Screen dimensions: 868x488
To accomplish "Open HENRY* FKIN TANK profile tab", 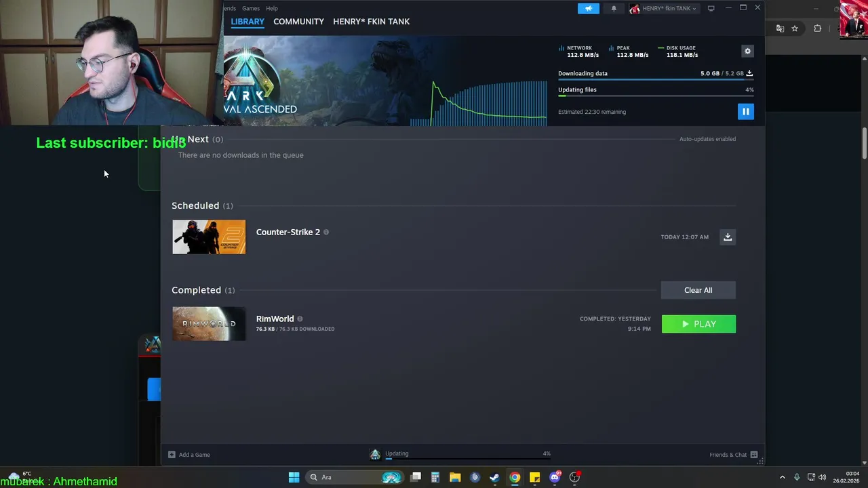I will 371,22.
